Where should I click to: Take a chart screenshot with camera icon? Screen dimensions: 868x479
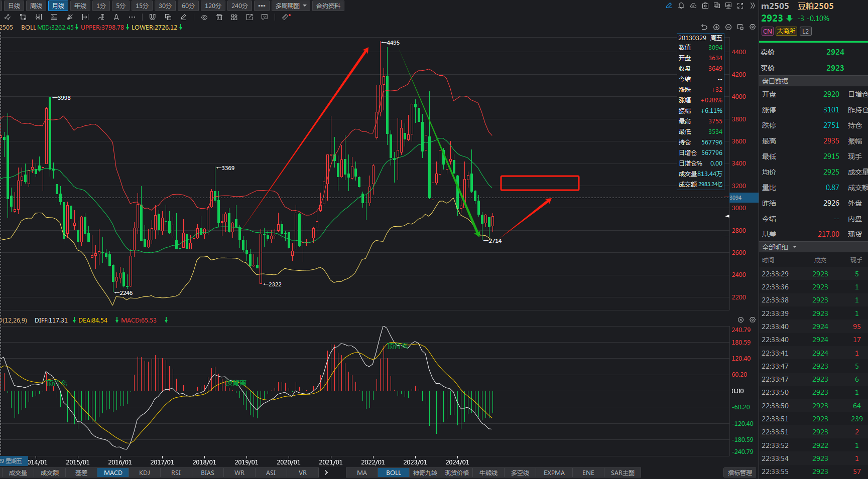coord(705,6)
